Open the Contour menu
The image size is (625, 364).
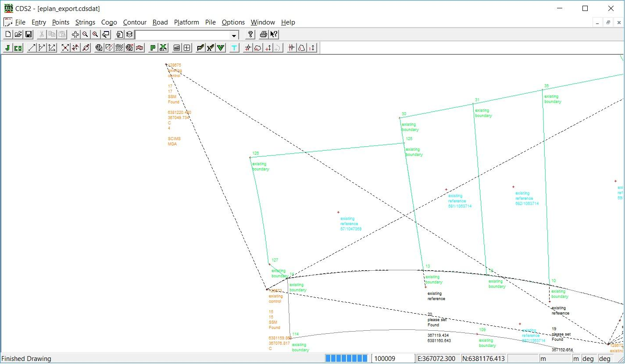coord(135,22)
